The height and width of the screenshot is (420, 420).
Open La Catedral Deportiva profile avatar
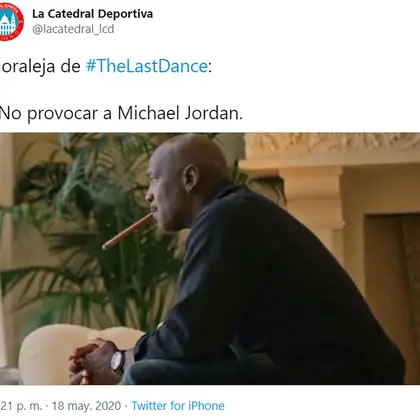pos(11,22)
